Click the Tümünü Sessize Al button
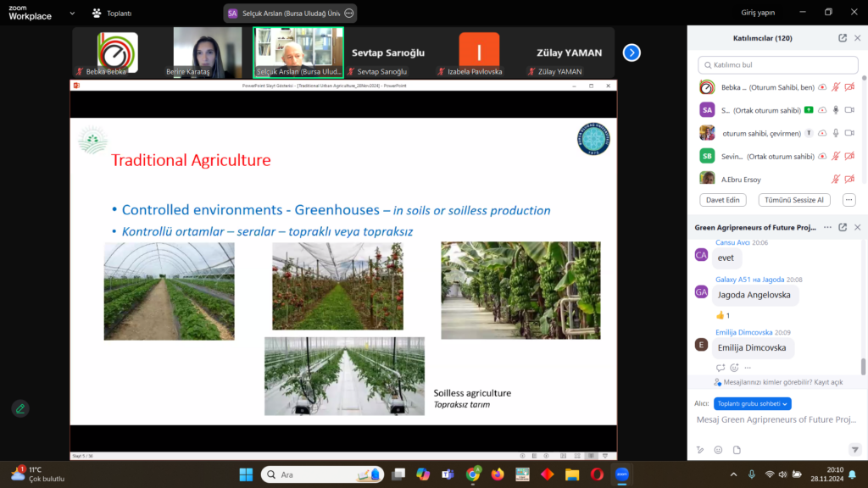This screenshot has height=488, width=868. 794,200
